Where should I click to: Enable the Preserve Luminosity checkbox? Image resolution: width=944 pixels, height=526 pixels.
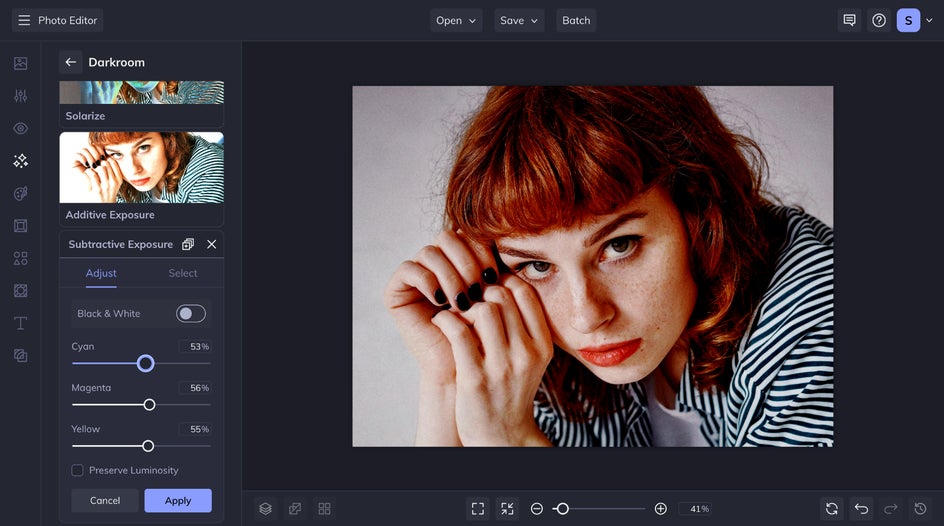coord(77,470)
